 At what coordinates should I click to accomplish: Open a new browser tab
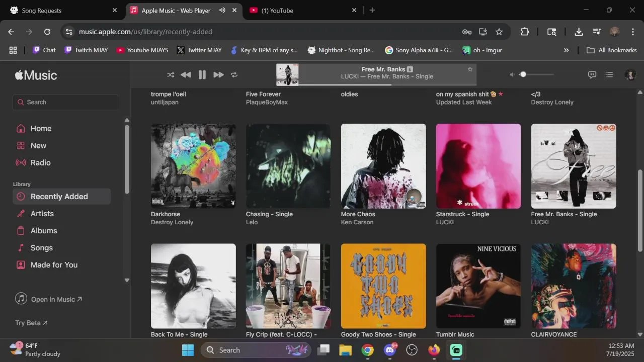pos(372,10)
